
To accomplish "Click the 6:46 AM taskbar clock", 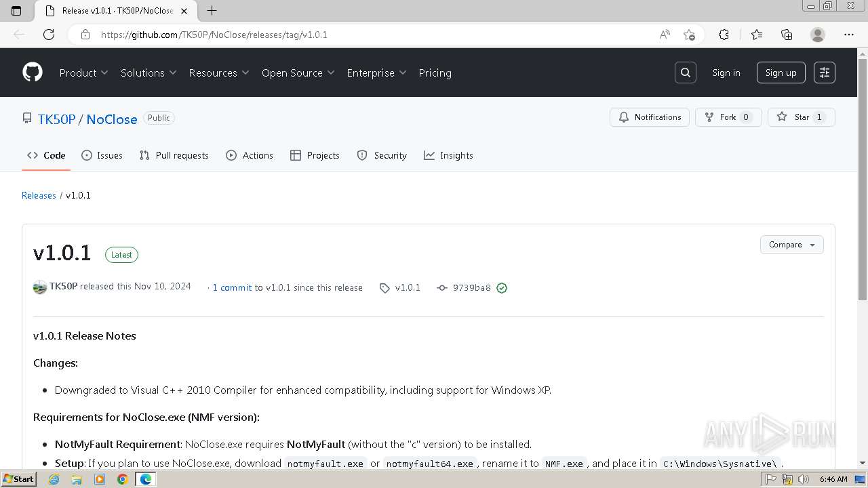I will pyautogui.click(x=833, y=479).
